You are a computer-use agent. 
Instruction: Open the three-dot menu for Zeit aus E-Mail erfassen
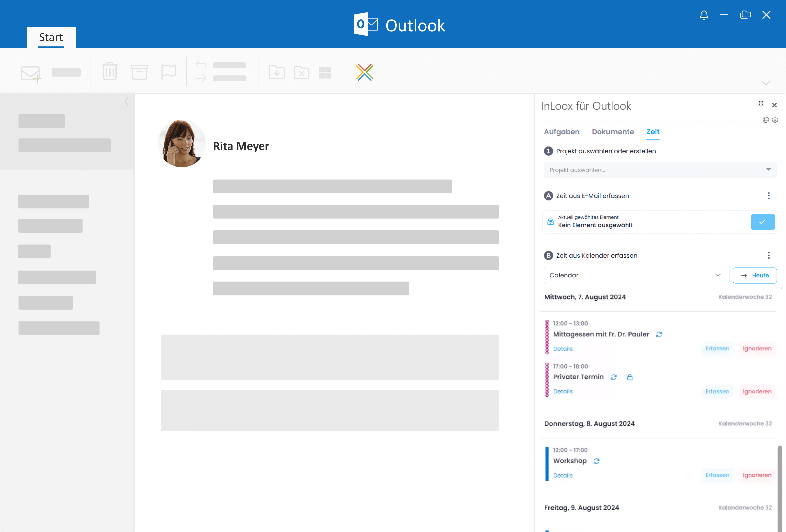769,196
